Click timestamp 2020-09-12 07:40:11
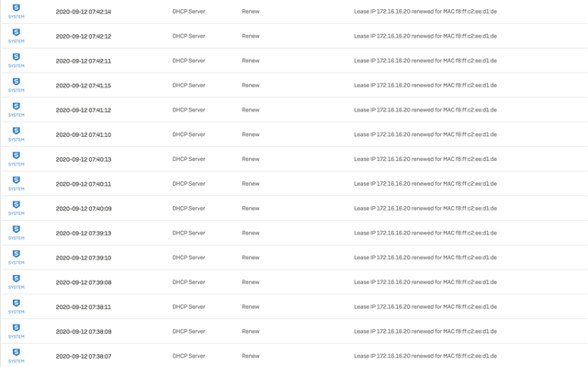The image size is (588, 367). 84,184
